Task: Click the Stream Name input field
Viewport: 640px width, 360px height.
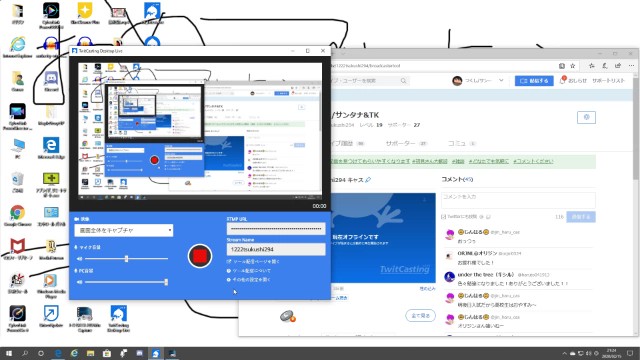Action: 276,249
